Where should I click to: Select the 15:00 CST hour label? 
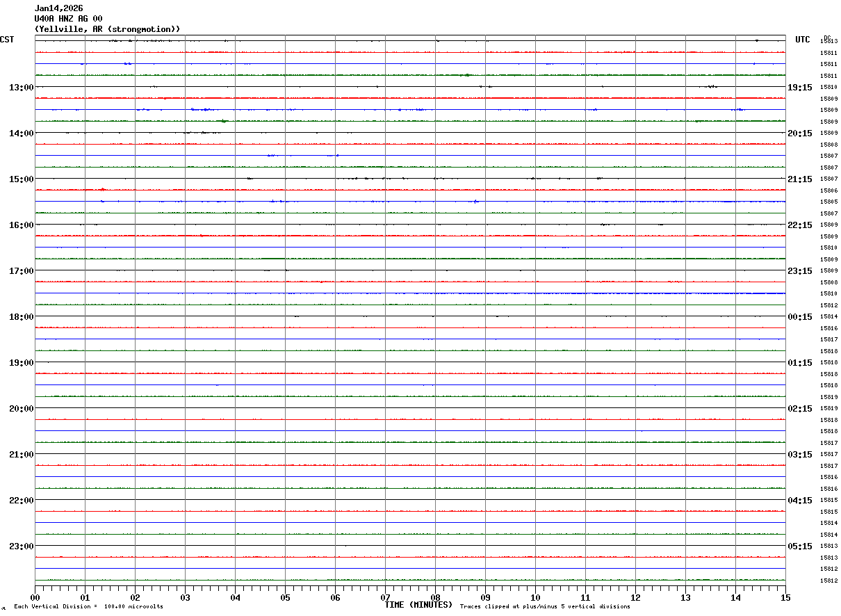point(22,179)
